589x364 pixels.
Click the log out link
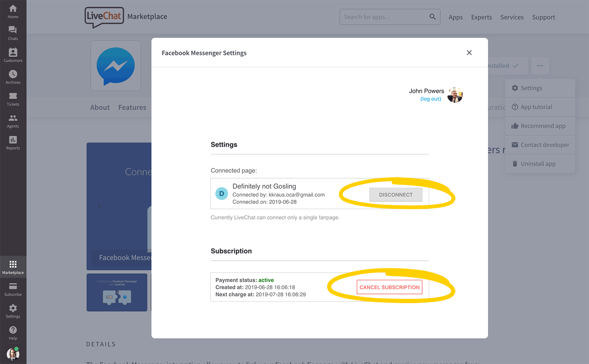click(x=431, y=99)
